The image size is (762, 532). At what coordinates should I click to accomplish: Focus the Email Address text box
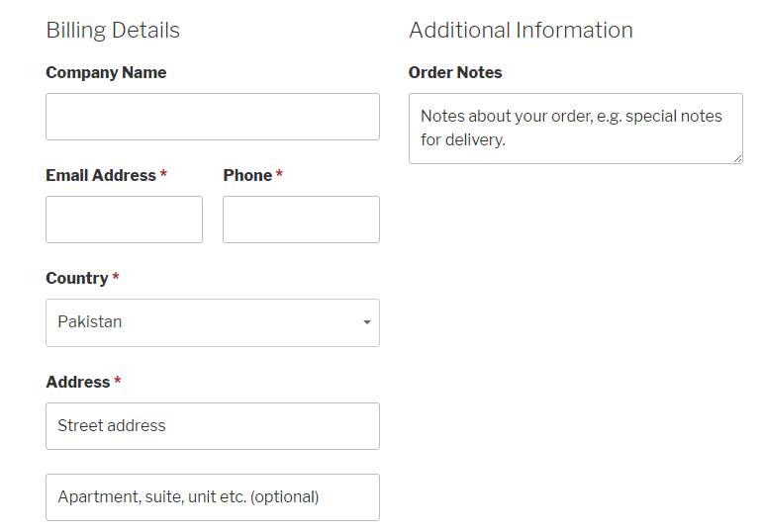(x=124, y=220)
